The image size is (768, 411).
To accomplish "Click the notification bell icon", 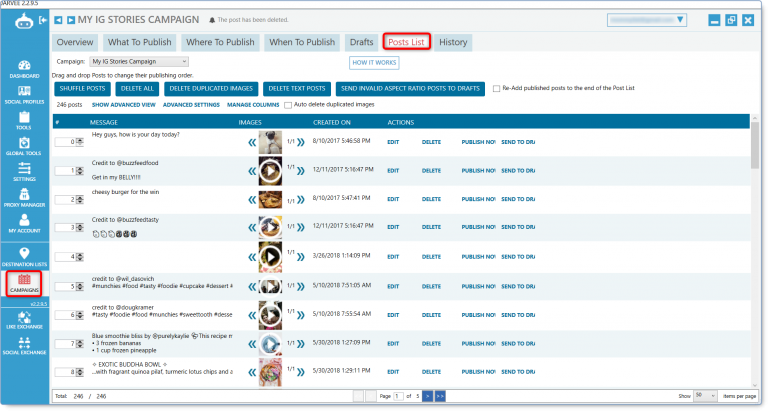I will pos(212,20).
